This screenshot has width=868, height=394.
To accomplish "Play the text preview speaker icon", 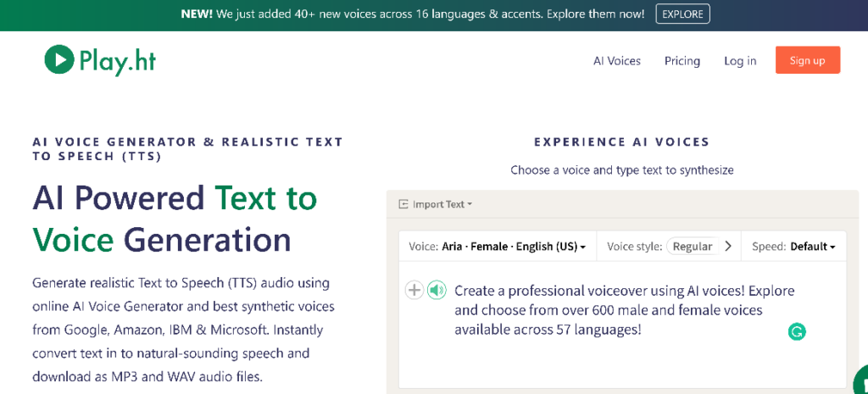I will (437, 290).
